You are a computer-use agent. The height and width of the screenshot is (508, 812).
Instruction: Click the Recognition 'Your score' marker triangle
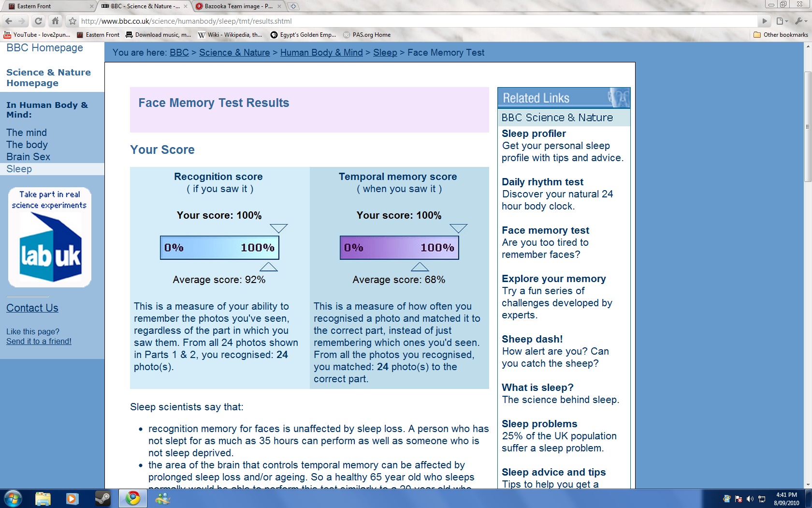click(x=279, y=228)
